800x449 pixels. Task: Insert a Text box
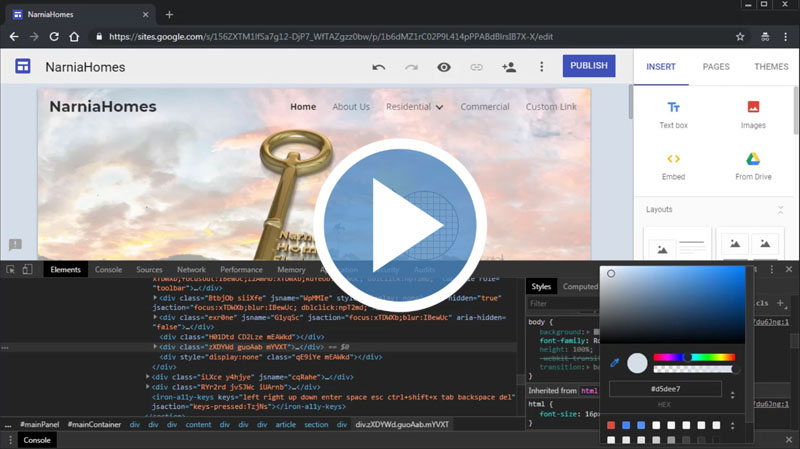[673, 114]
